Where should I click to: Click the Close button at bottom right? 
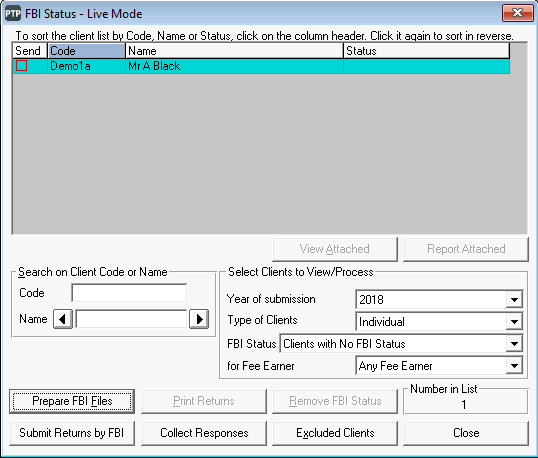point(466,433)
